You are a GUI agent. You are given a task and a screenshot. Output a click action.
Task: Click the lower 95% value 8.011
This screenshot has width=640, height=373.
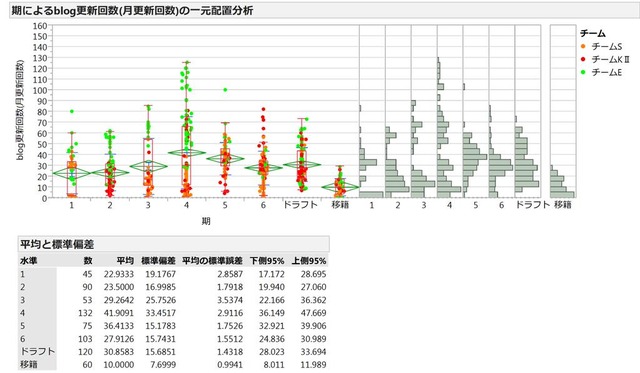[x=274, y=365]
